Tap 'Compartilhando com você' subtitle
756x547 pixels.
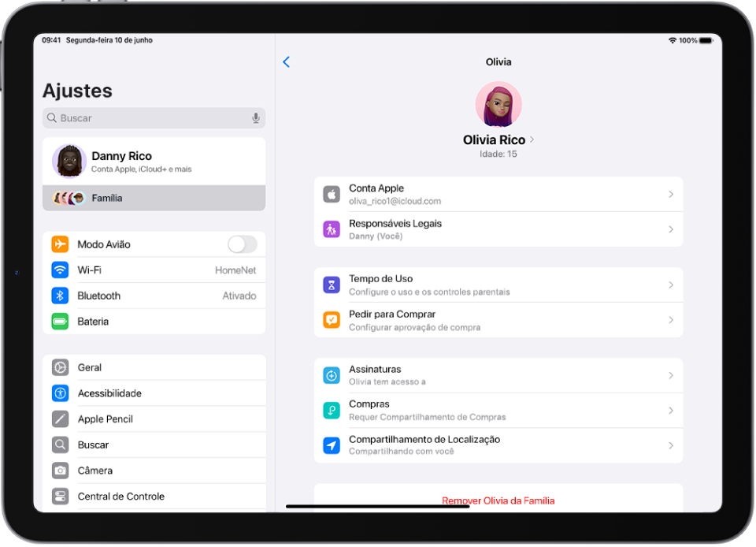coord(401,452)
